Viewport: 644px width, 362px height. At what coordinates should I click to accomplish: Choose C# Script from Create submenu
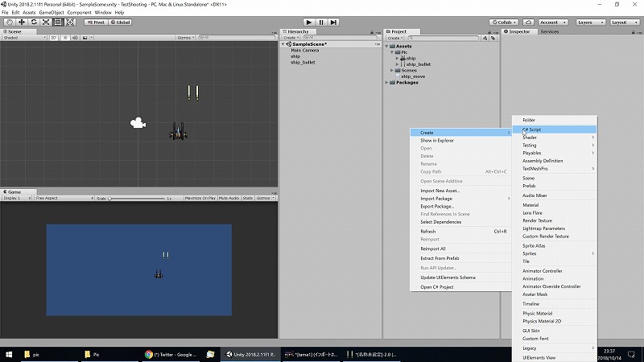tap(555, 130)
